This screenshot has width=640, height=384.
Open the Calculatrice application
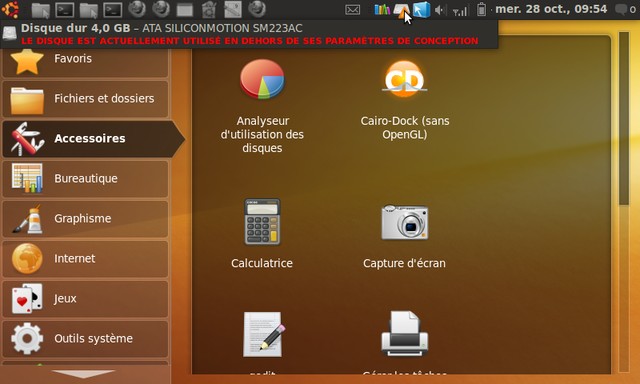point(262,234)
